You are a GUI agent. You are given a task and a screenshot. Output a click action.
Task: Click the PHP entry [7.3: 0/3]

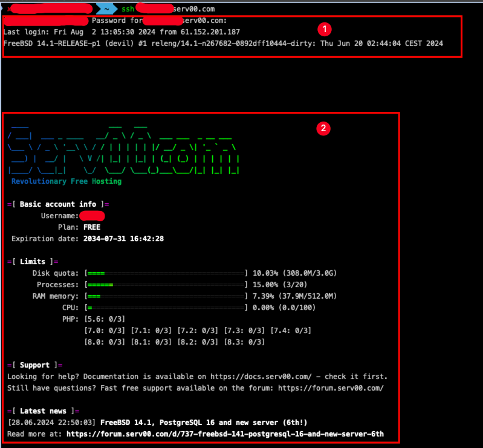tap(244, 331)
